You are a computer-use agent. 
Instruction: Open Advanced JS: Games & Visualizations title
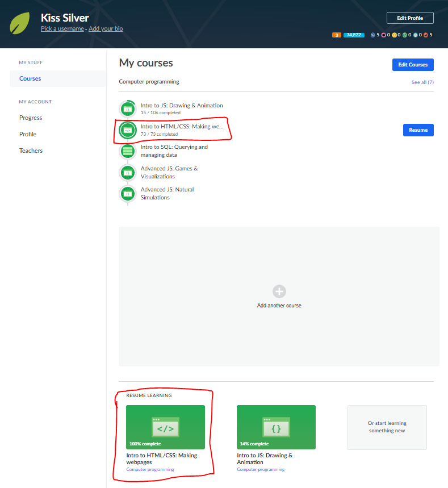169,172
